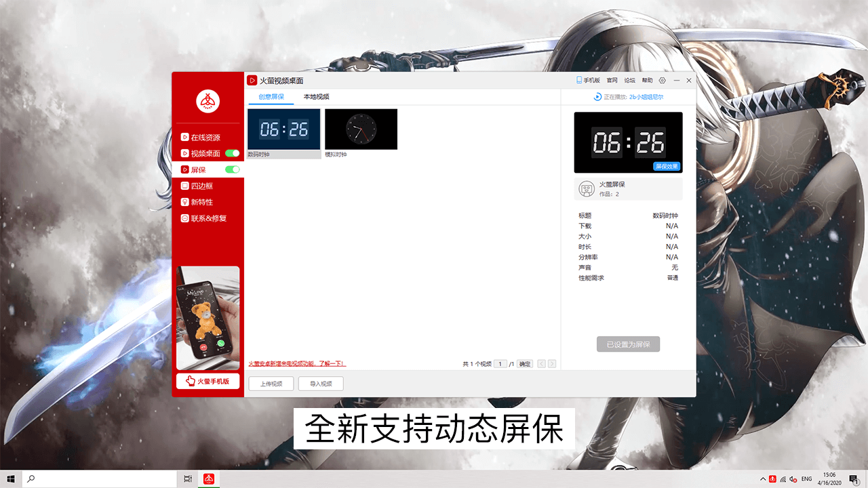
Task: Click the 上传视频 button
Action: tap(271, 383)
